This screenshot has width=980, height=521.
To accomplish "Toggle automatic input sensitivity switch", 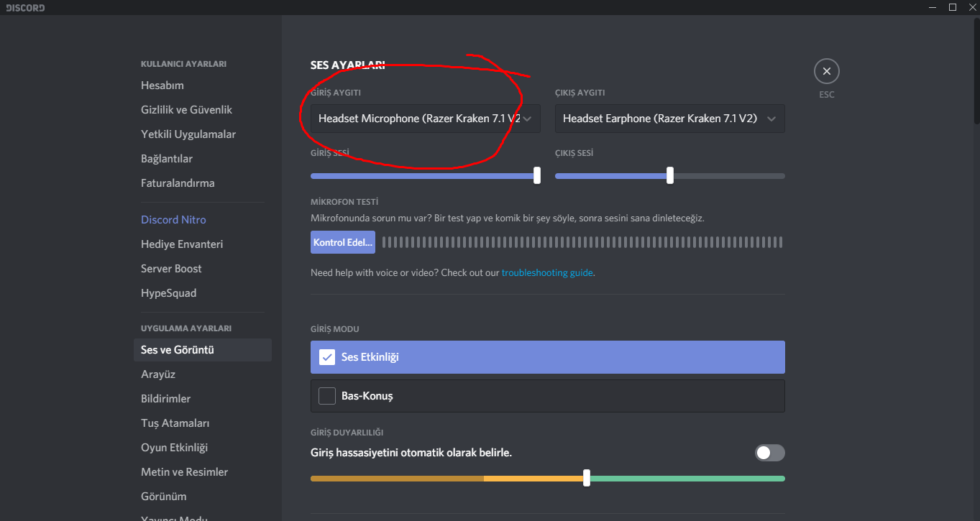I will [770, 453].
